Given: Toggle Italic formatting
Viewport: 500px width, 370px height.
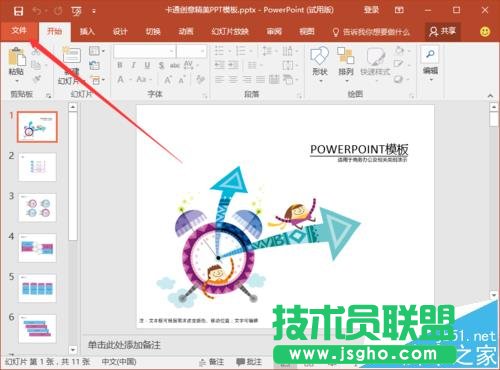Looking at the screenshot, I should tap(133, 65).
